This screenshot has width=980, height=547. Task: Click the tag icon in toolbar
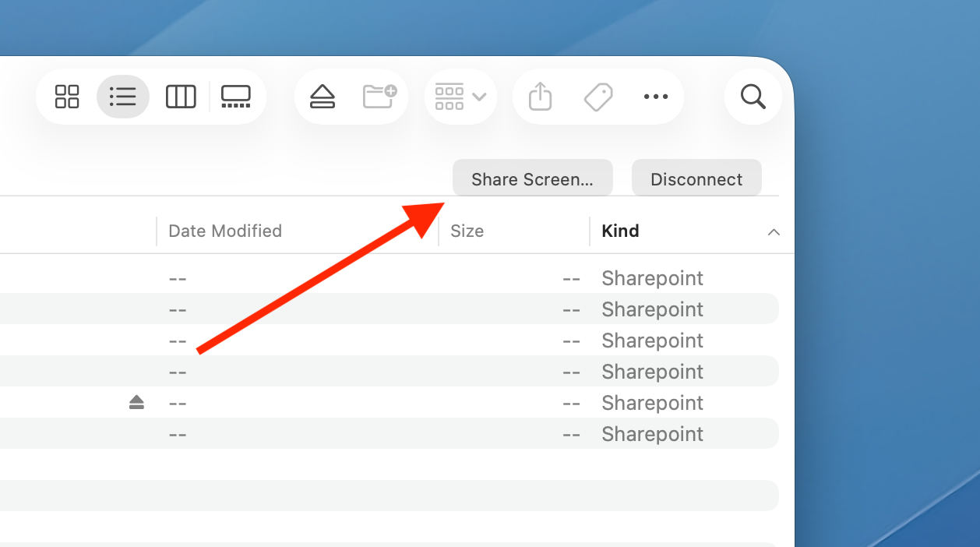598,97
